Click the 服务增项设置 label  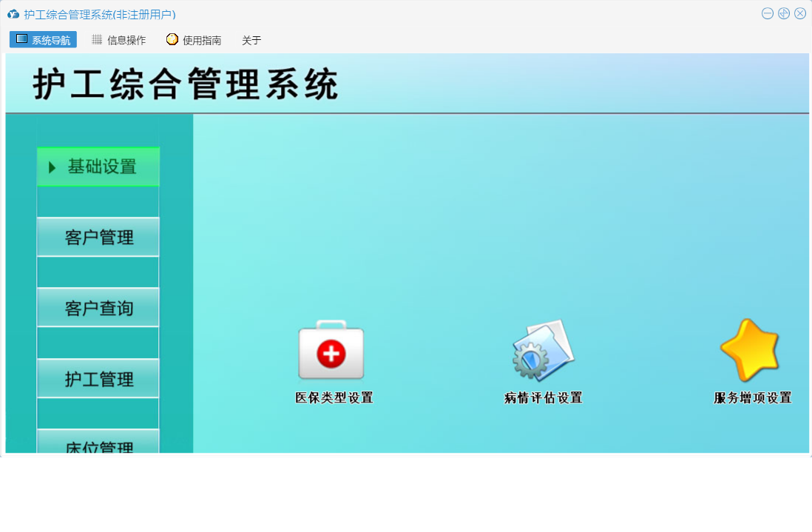(x=752, y=398)
